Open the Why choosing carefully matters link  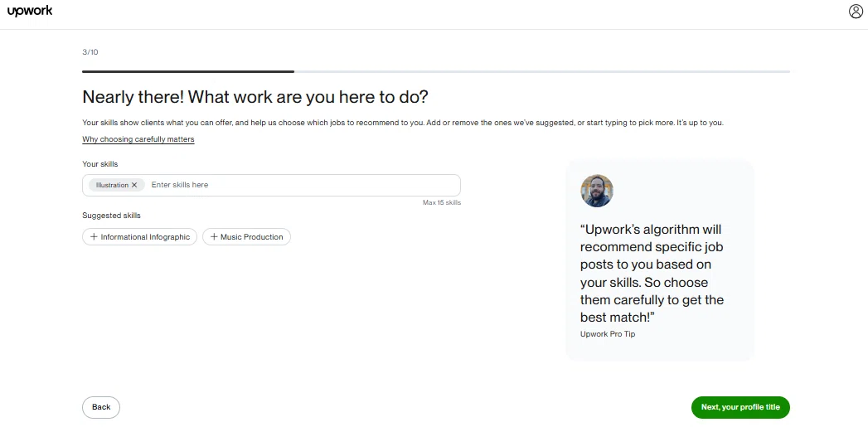click(138, 139)
